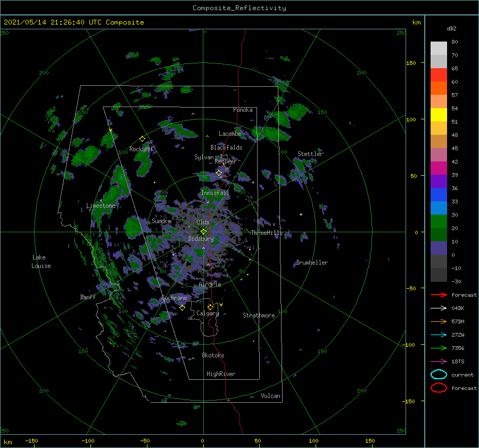
Task: Click the Banff label
Action: [88, 297]
